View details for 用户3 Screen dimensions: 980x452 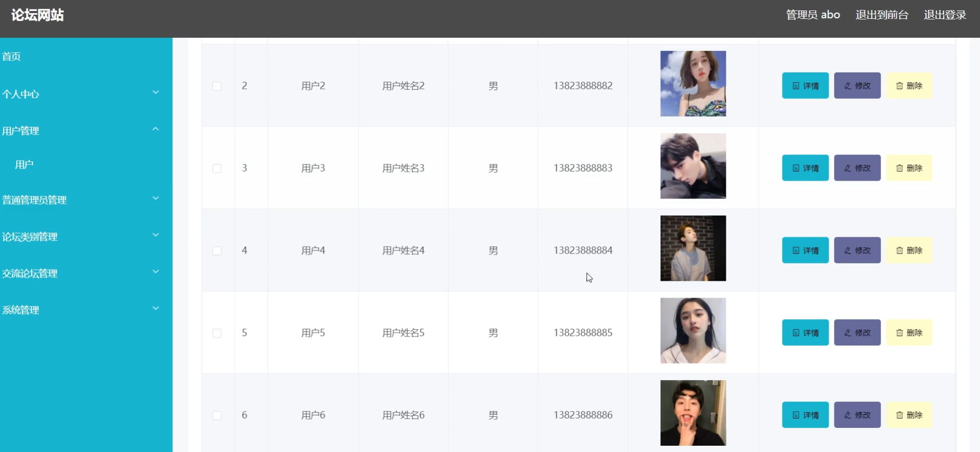(805, 168)
